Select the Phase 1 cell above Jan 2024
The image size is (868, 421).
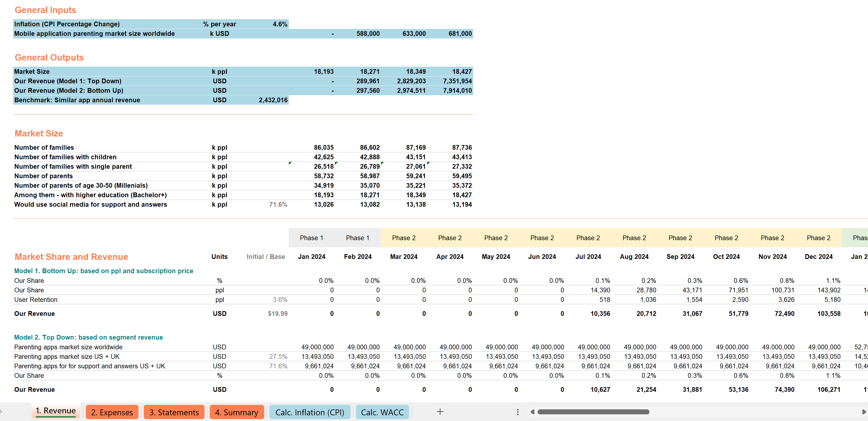pos(312,238)
